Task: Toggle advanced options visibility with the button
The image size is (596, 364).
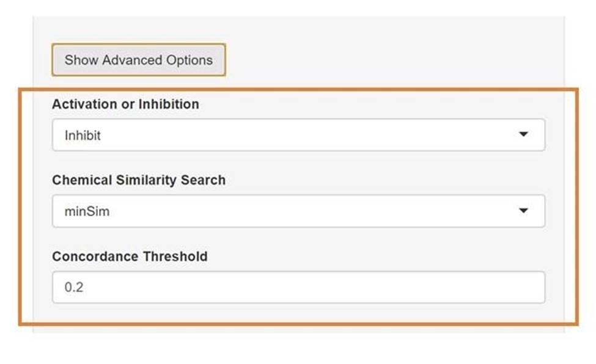Action: coord(139,60)
